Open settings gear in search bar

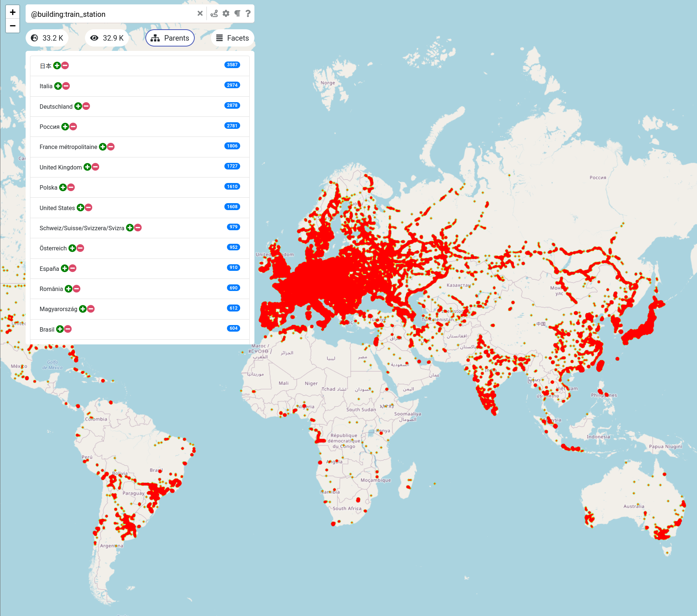226,14
